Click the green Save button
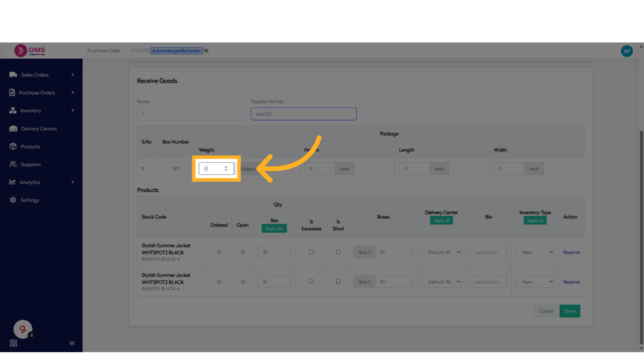 click(x=570, y=311)
